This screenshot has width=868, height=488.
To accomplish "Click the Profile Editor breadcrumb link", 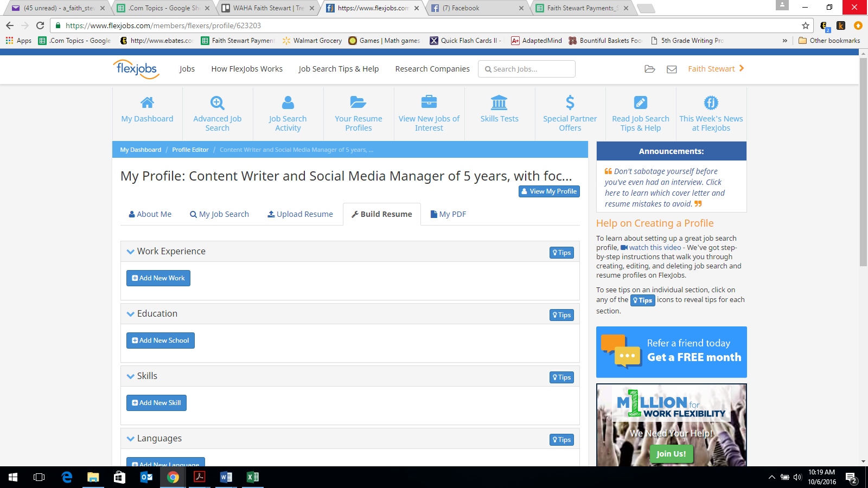I will pyautogui.click(x=190, y=150).
